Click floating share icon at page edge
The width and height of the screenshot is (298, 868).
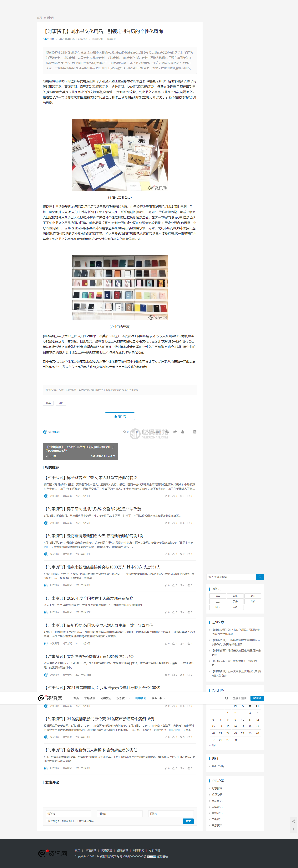[293, 821]
